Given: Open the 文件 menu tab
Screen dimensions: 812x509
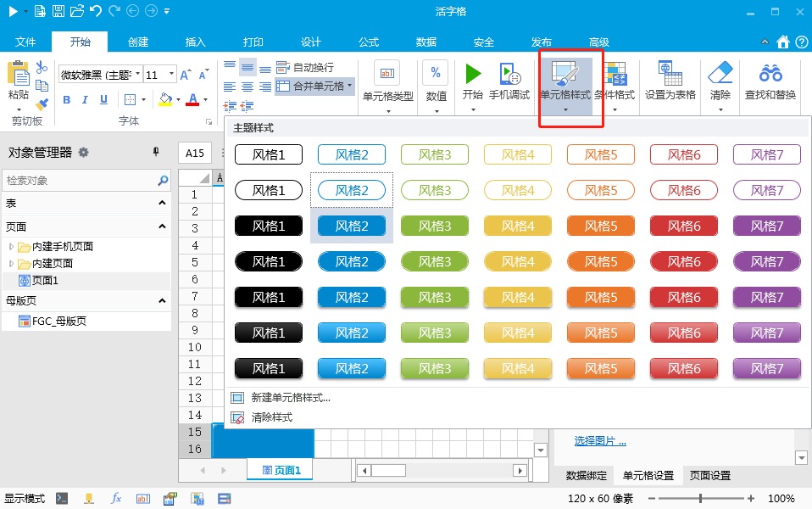Looking at the screenshot, I should [25, 42].
